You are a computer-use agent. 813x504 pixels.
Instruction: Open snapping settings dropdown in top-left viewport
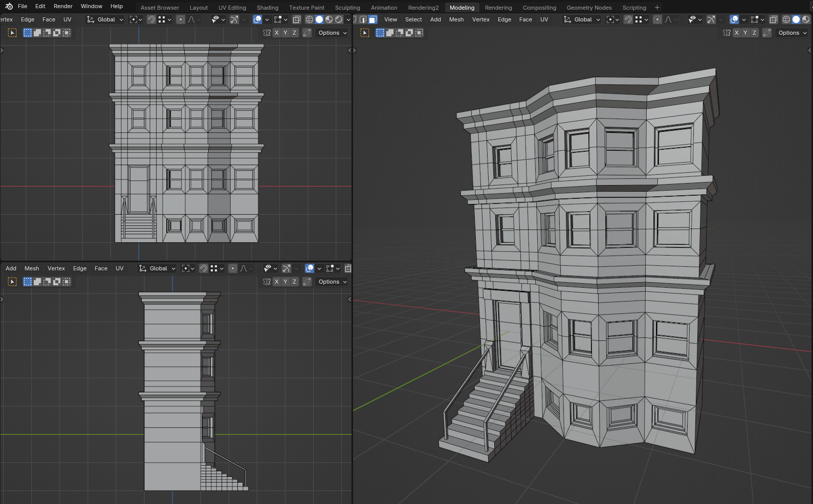(x=165, y=19)
